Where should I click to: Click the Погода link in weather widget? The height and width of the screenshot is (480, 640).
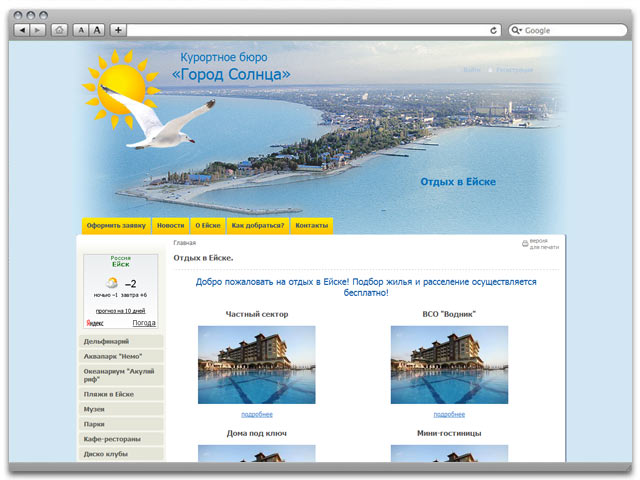[144, 323]
